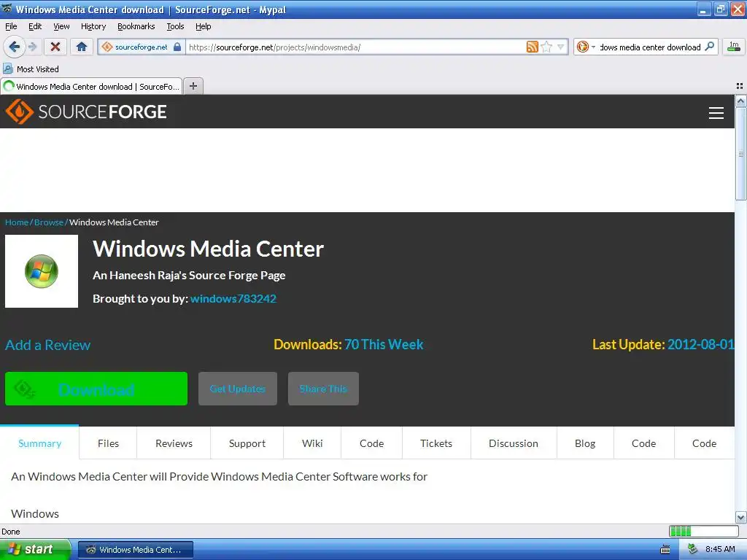
Task: Click the SourceForge logo
Action: pyautogui.click(x=86, y=112)
